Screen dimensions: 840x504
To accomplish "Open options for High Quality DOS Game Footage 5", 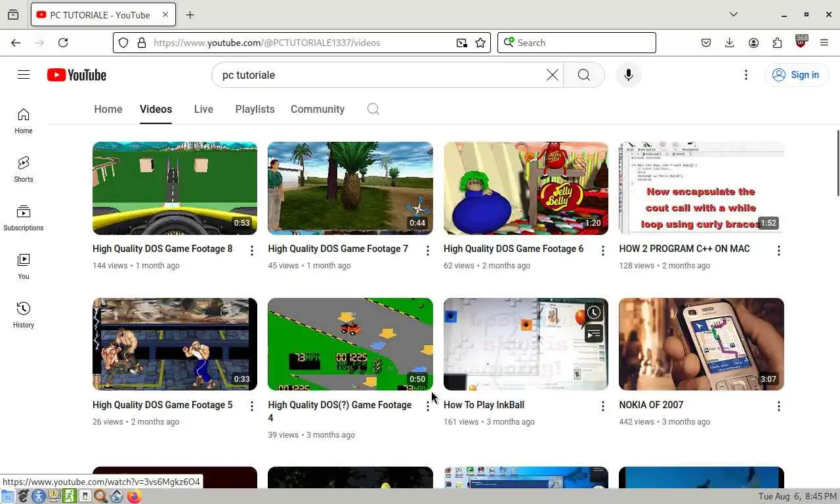I will [252, 407].
